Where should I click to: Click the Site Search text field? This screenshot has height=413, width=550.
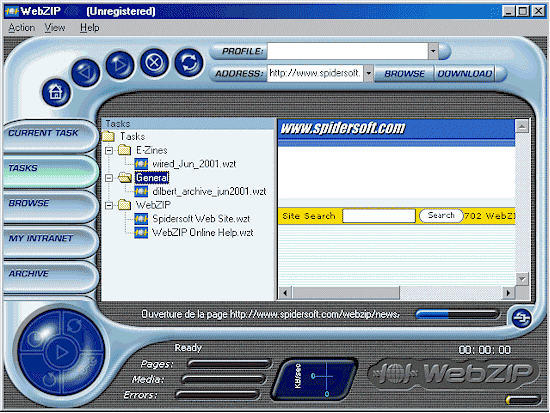click(x=379, y=216)
